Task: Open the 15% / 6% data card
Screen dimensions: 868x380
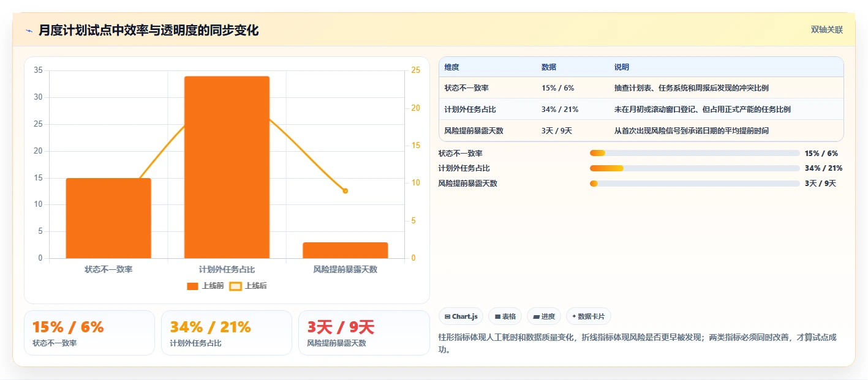Action: click(89, 333)
